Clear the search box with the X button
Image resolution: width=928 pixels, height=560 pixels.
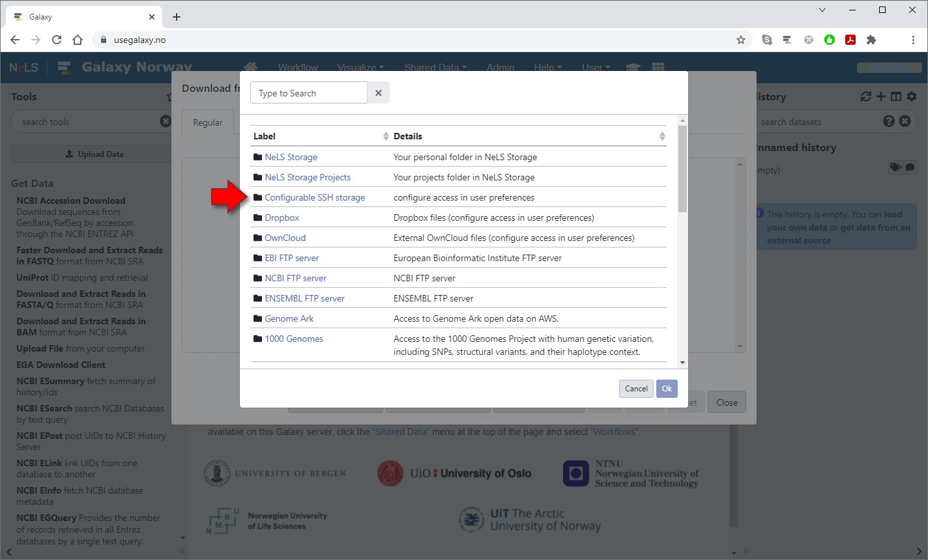pos(379,93)
